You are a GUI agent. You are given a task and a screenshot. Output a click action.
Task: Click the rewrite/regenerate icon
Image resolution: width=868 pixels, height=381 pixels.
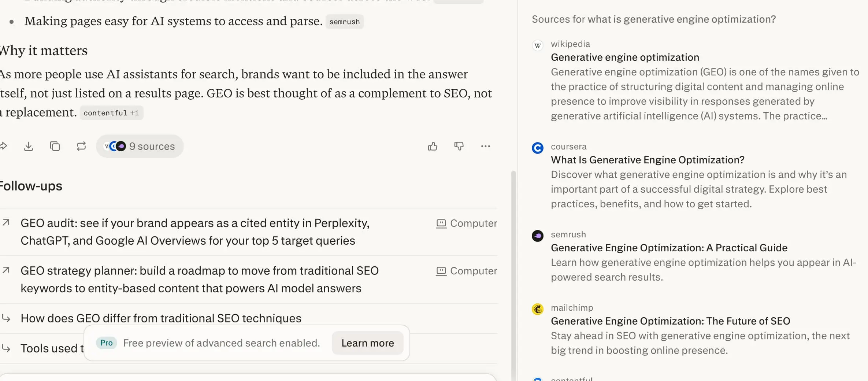(81, 146)
